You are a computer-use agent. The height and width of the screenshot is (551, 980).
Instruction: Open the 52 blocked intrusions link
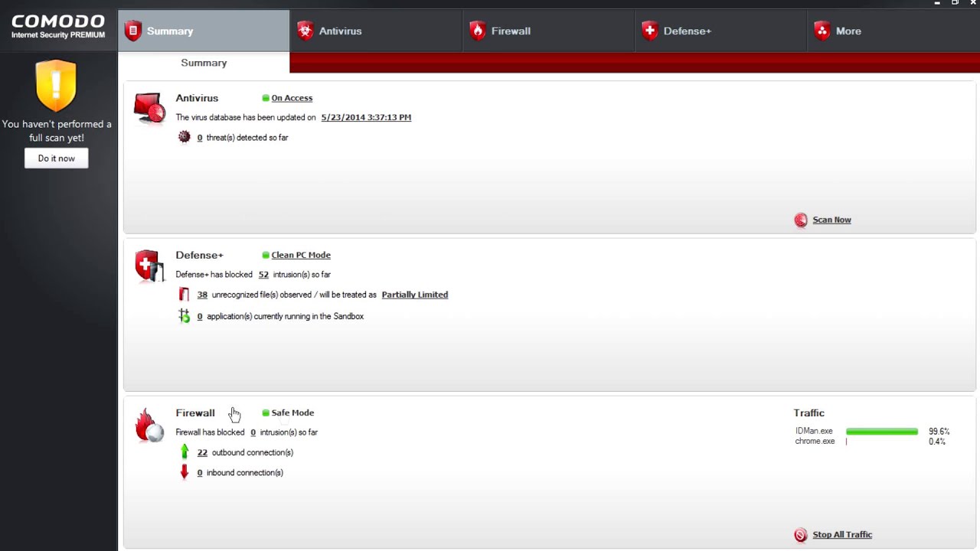263,274
